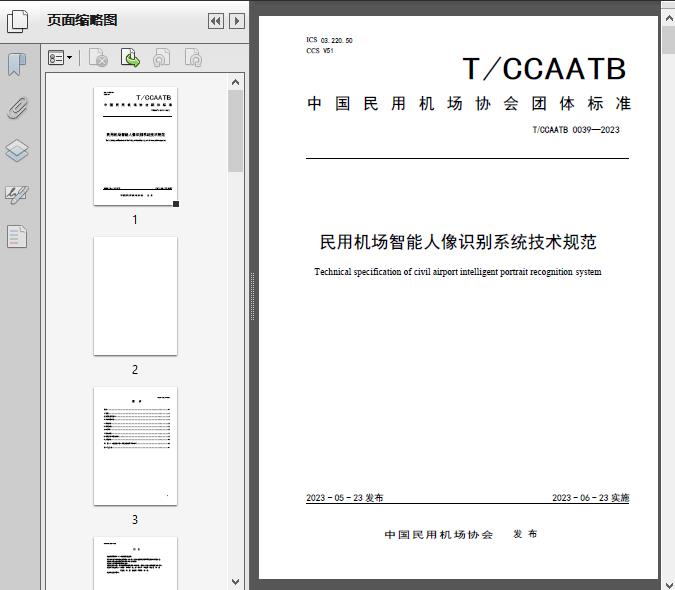The width and height of the screenshot is (675, 590).
Task: Select page 1 thumbnail
Action: pos(135,146)
